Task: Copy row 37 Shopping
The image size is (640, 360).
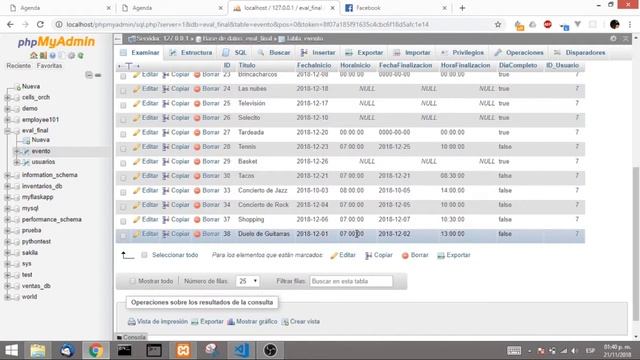Action: pos(176,220)
